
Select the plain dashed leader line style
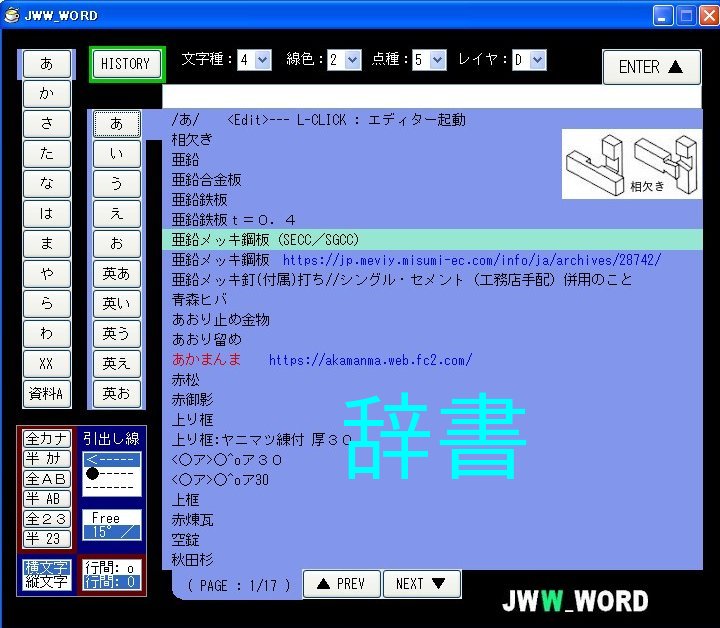click(x=111, y=487)
